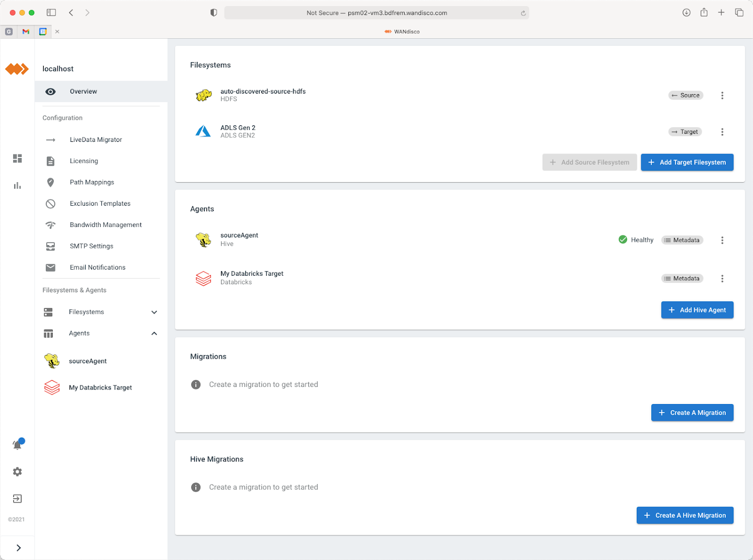Image resolution: width=753 pixels, height=560 pixels.
Task: Open Bandwidth Management settings
Action: pyautogui.click(x=106, y=225)
